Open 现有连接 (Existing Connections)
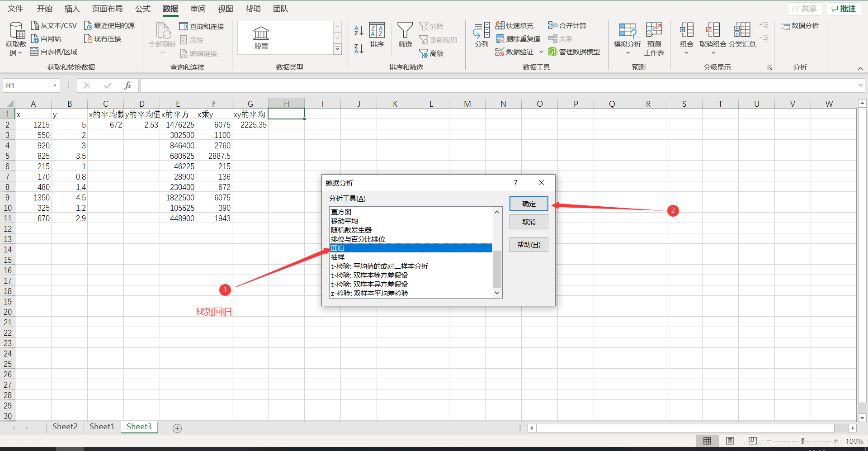 pyautogui.click(x=103, y=38)
